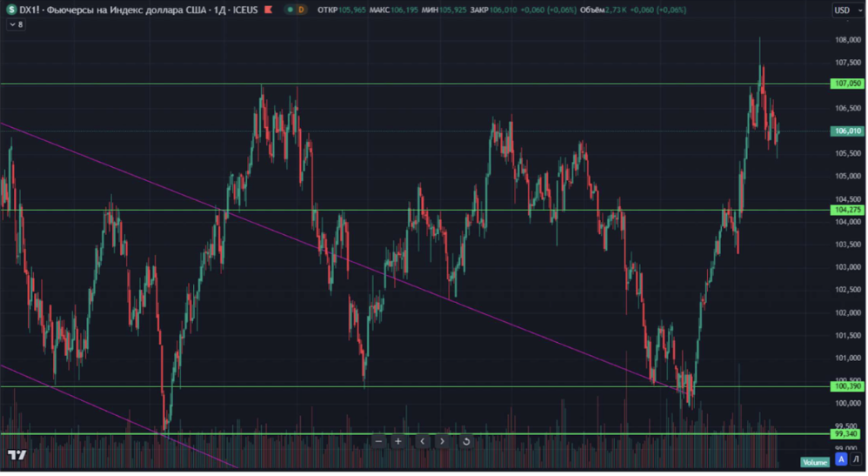The height and width of the screenshot is (476, 868).
Task: Click the 108,000 price axis label
Action: (847, 40)
